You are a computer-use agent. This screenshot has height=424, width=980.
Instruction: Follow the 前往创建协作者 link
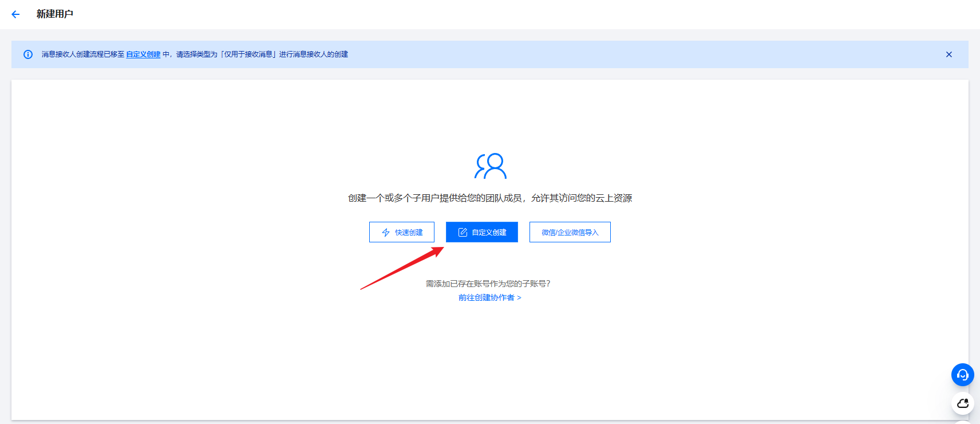pos(490,297)
